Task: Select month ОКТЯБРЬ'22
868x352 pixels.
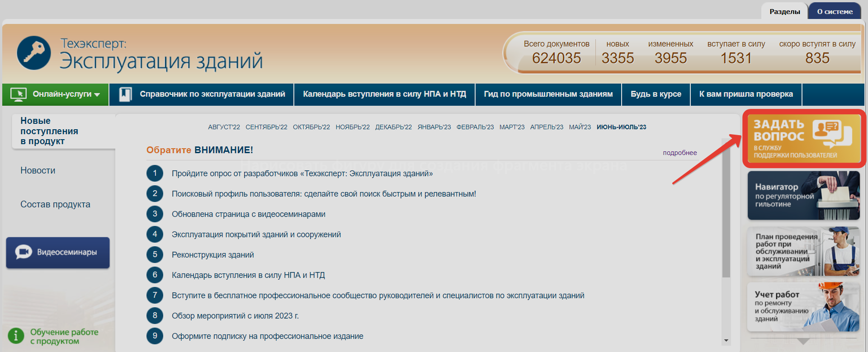Action: (311, 127)
